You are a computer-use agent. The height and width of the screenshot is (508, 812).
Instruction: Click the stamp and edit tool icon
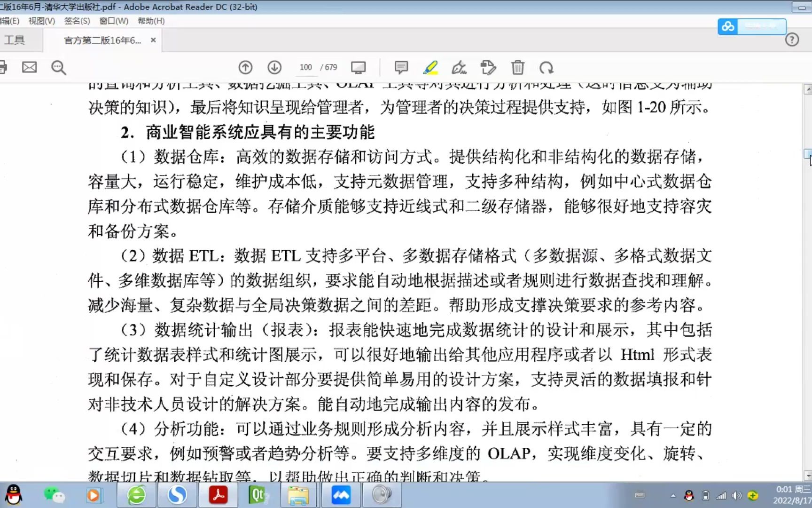tap(488, 68)
